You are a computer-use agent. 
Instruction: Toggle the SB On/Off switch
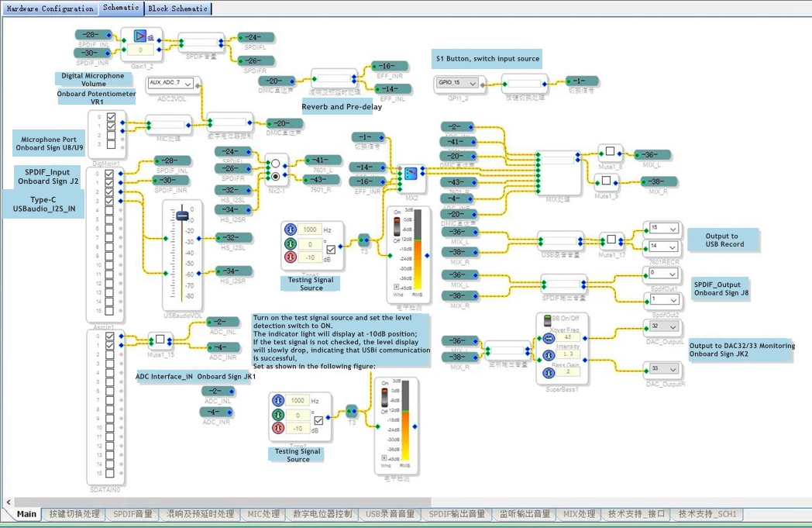point(547,319)
